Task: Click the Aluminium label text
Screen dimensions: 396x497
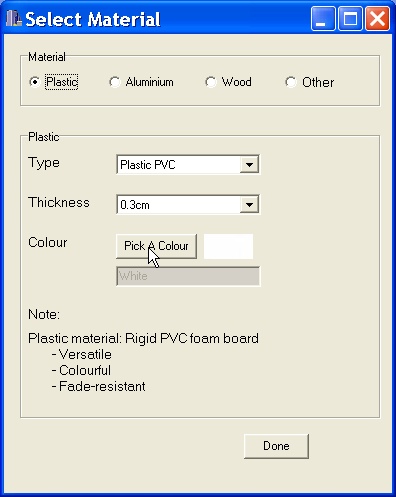Action: point(149,82)
